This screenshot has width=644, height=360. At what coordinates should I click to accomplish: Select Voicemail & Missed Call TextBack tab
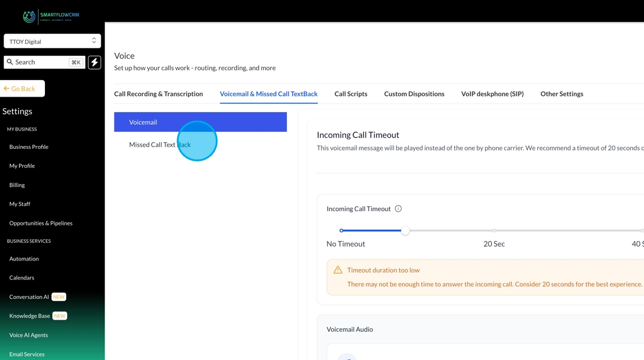(269, 94)
